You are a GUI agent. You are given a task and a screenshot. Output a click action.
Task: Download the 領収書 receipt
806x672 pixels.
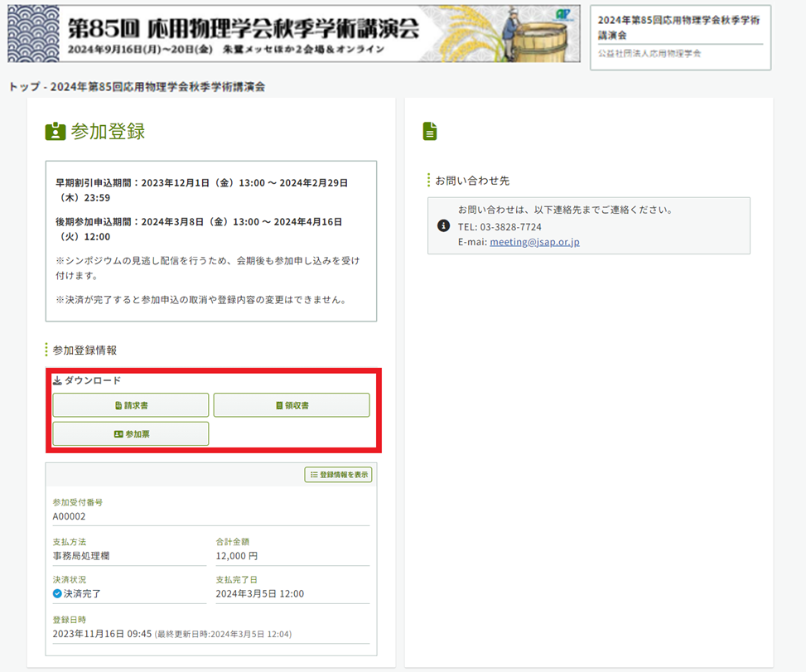(292, 405)
